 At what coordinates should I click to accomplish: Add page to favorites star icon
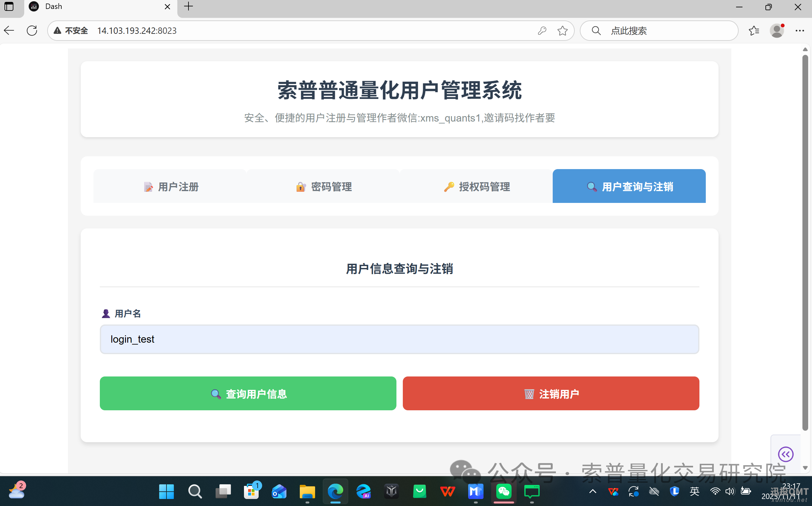[x=562, y=30]
